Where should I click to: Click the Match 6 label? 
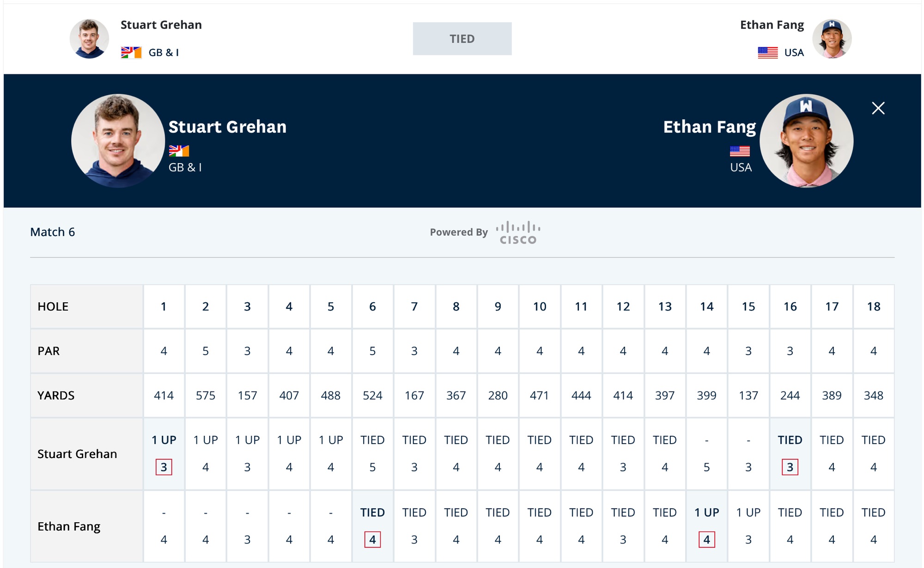[x=52, y=232]
